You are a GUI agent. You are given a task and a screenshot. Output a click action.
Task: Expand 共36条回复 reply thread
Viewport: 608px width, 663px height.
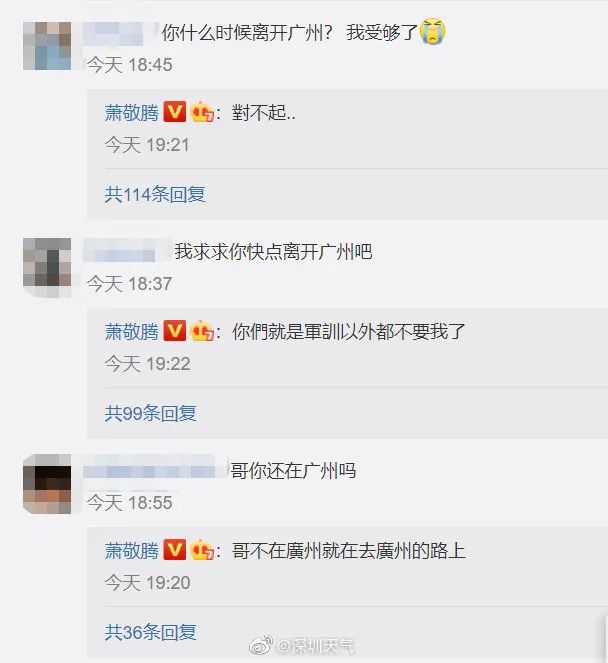tap(150, 632)
